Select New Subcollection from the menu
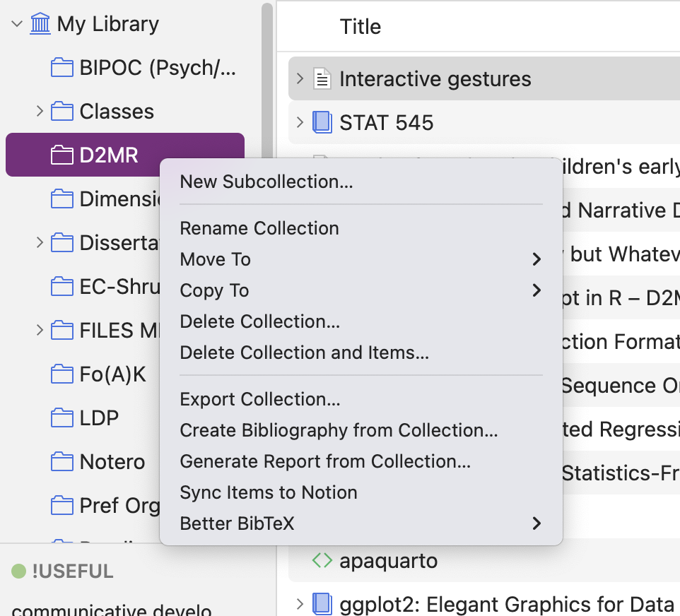 tap(266, 182)
